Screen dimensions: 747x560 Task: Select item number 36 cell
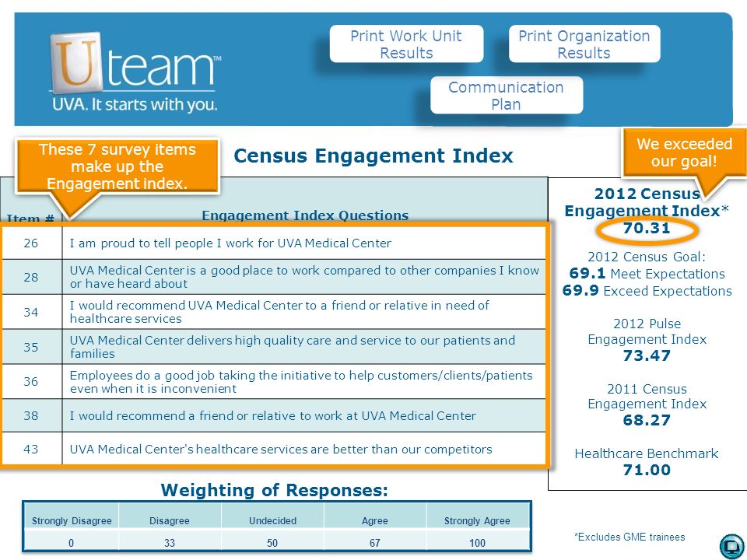point(31,381)
